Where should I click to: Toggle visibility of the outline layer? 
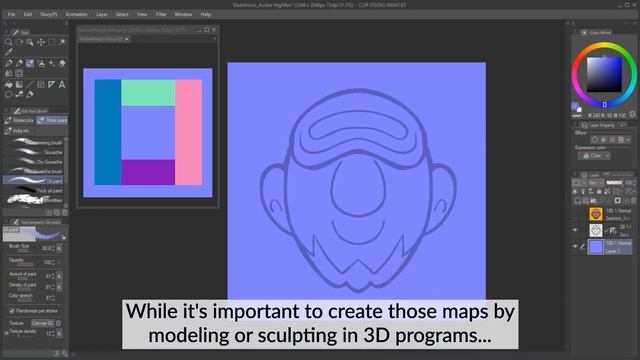point(575,230)
